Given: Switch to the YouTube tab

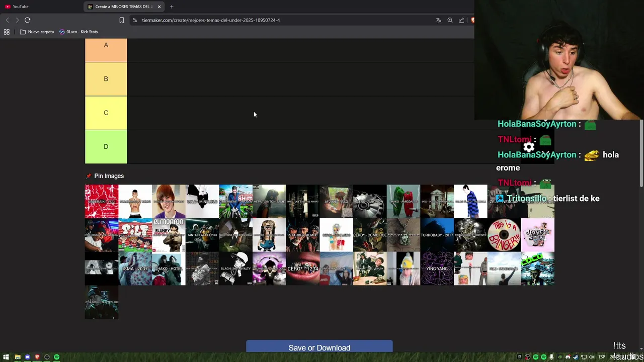Looking at the screenshot, I should (x=42, y=7).
